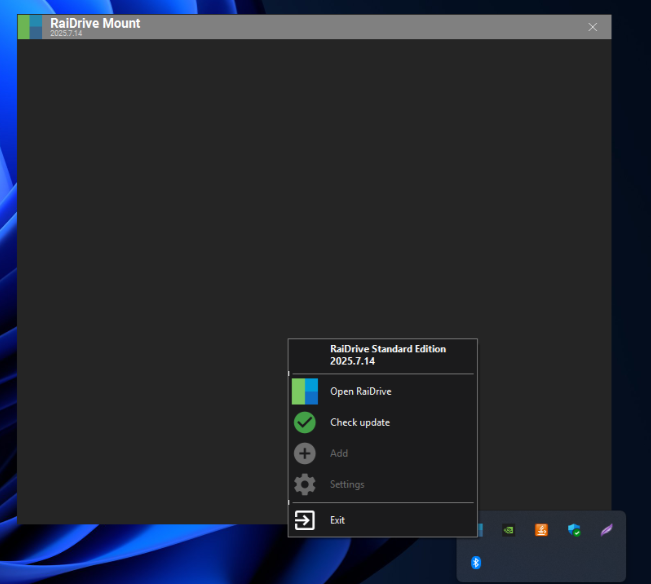This screenshot has width=651, height=584.
Task: Close the RaiDrive Mount window
Action: coord(592,27)
